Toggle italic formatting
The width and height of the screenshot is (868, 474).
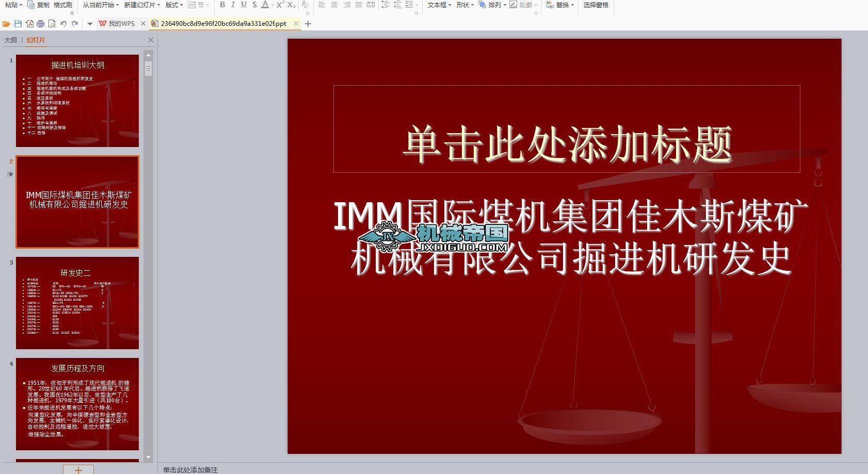click(x=233, y=6)
